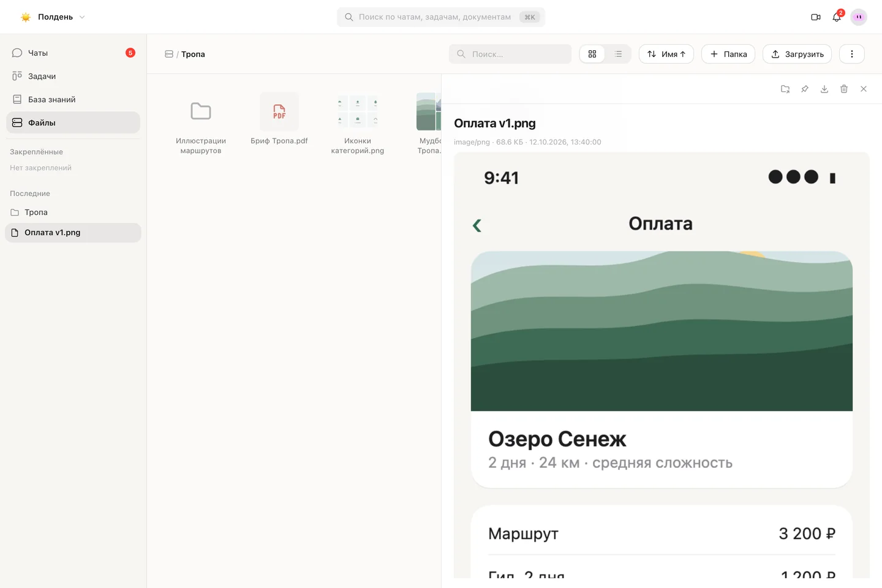Select Файлы in the sidebar
882x588 pixels.
point(73,123)
